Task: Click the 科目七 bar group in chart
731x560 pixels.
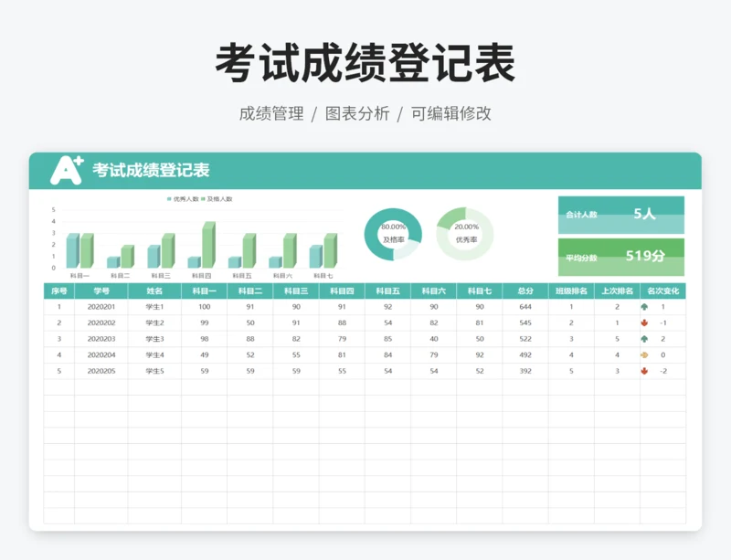Action: tap(323, 250)
